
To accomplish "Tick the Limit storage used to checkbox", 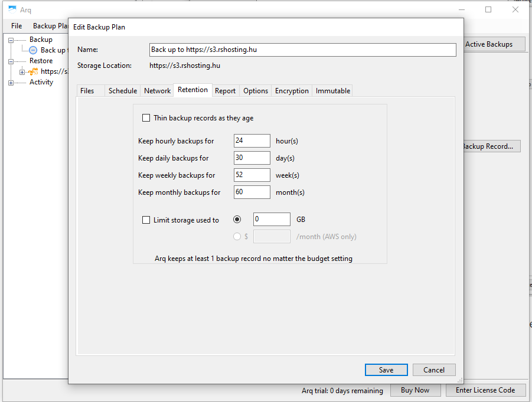I will coord(146,220).
